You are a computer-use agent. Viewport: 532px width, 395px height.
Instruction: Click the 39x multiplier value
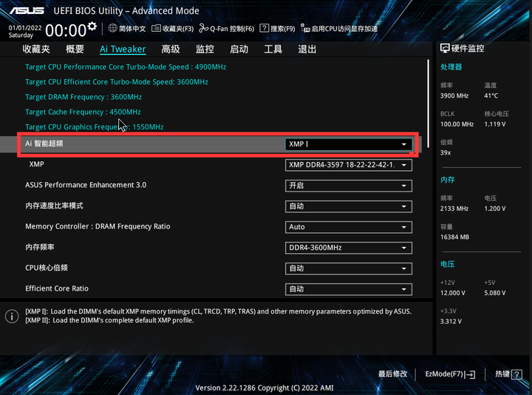(x=446, y=153)
